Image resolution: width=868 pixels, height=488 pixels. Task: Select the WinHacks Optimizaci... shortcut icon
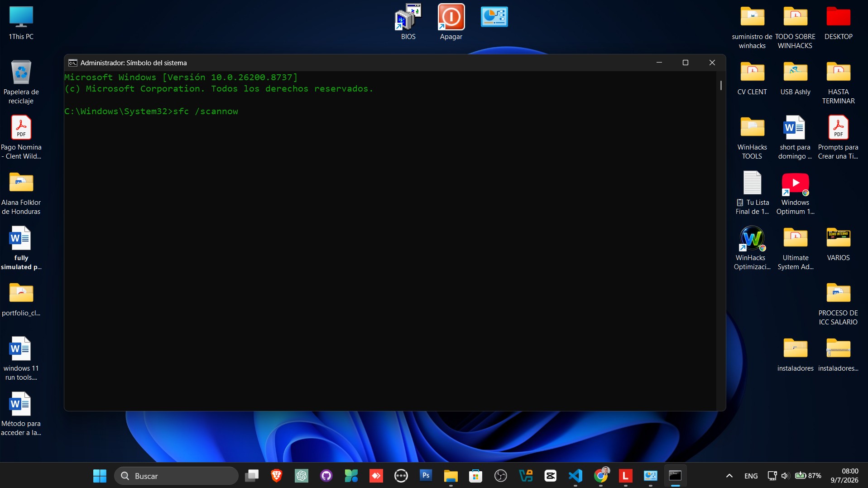[752, 248]
